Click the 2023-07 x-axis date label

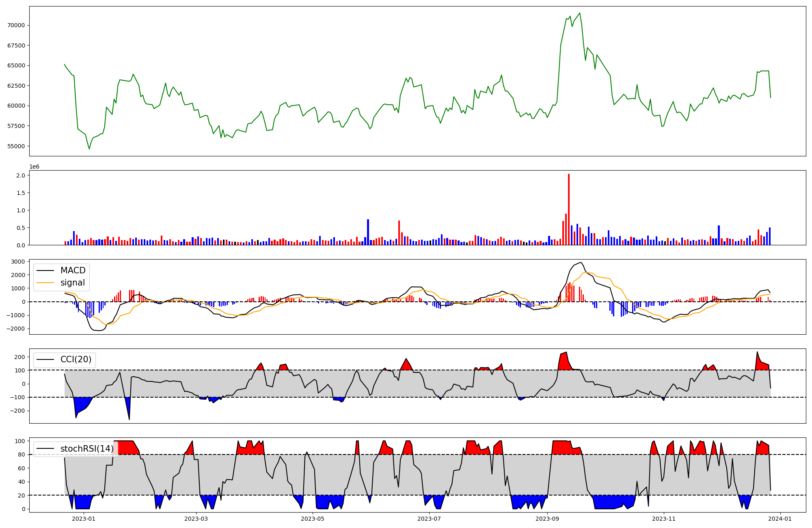coord(429,519)
